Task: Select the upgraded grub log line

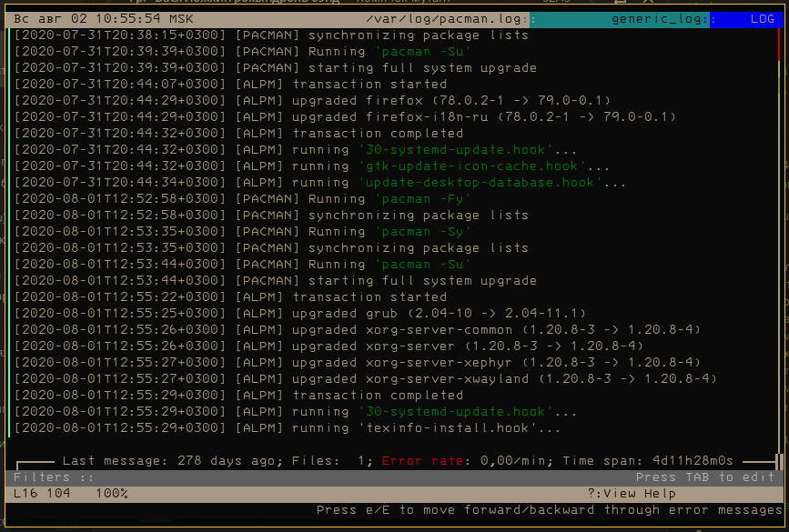Action: pyautogui.click(x=300, y=313)
